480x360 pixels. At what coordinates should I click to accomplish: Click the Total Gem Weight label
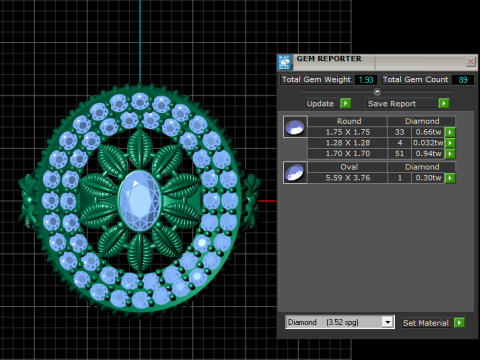(x=316, y=80)
